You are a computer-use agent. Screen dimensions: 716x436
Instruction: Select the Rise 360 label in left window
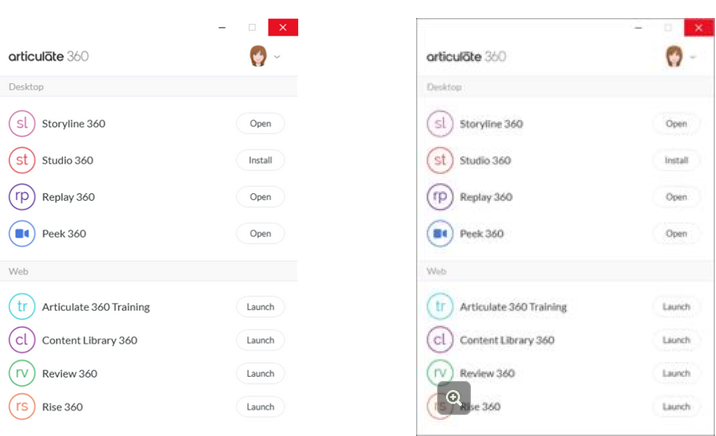[x=63, y=407]
